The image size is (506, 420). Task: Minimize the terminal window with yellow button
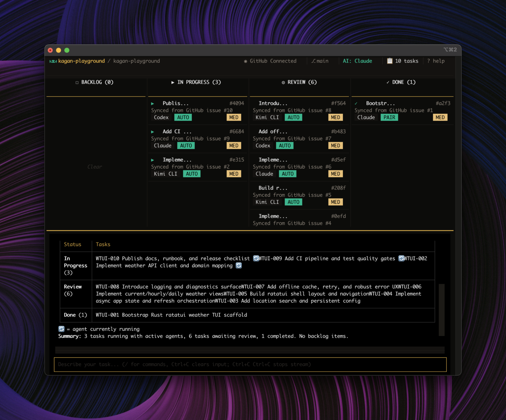pyautogui.click(x=58, y=50)
